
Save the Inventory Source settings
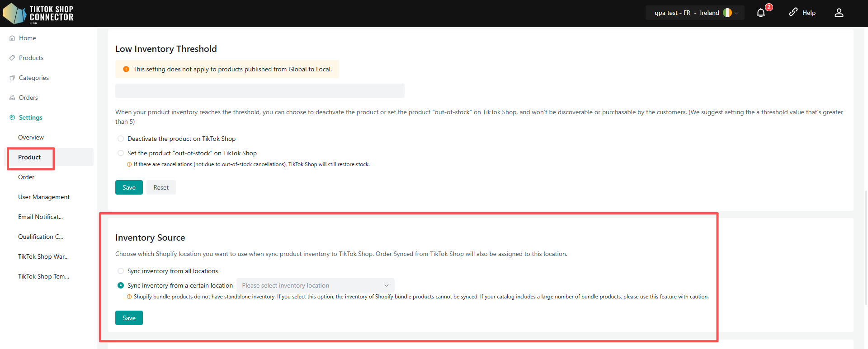[x=129, y=318]
